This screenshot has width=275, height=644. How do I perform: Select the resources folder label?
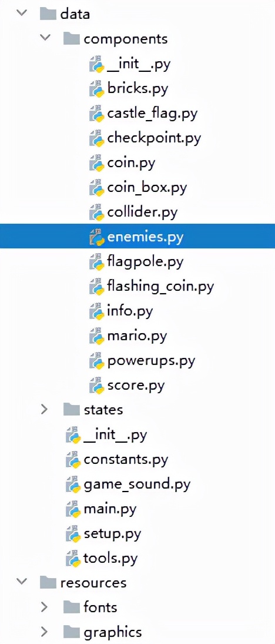93,582
